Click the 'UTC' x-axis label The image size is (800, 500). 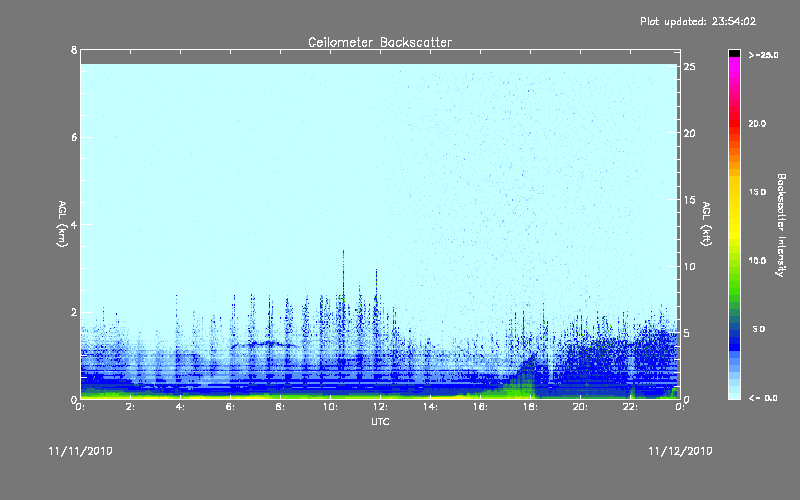[x=380, y=422]
